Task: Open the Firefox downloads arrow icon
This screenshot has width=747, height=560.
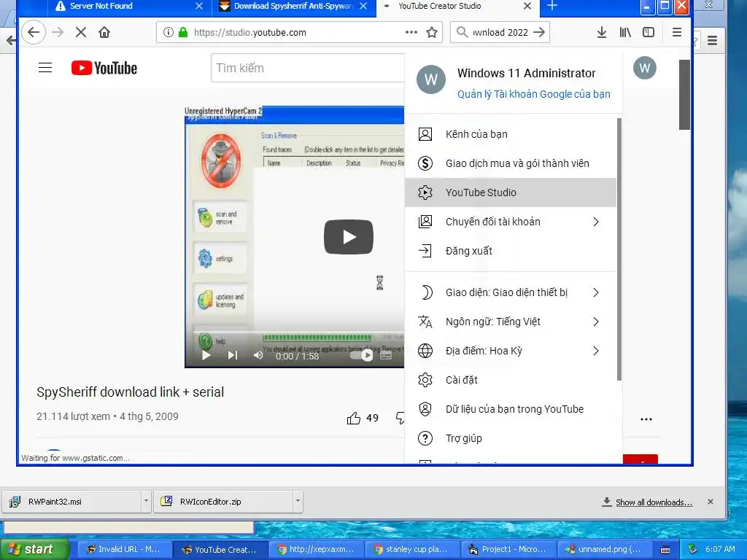Action: 602,32
